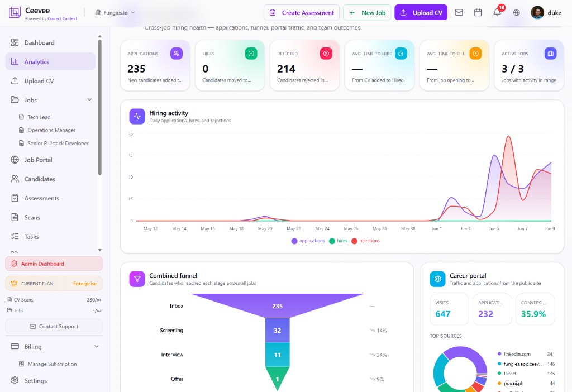
Task: Click the Hires card checkmark icon
Action: tap(251, 54)
